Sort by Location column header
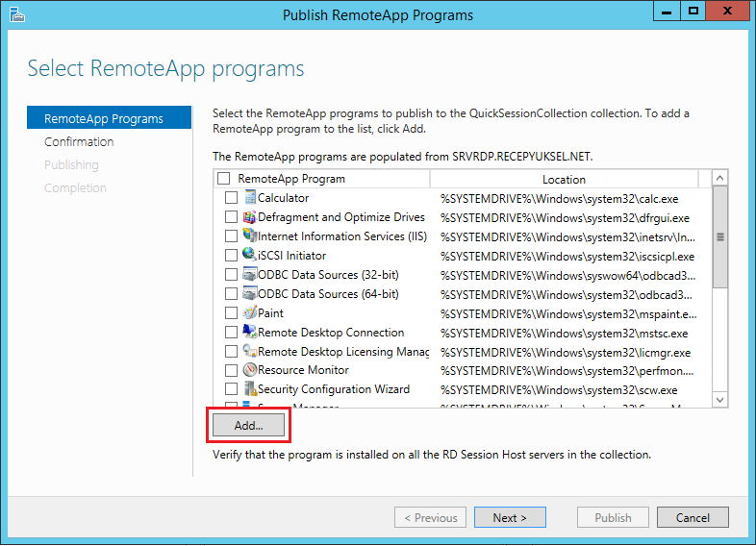 click(564, 179)
